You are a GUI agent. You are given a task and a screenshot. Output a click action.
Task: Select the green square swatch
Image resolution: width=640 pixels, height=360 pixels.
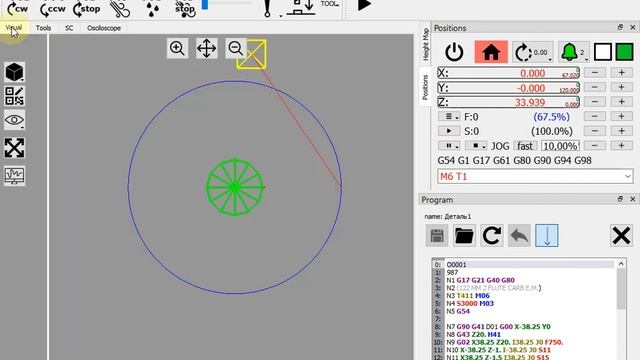pos(624,52)
